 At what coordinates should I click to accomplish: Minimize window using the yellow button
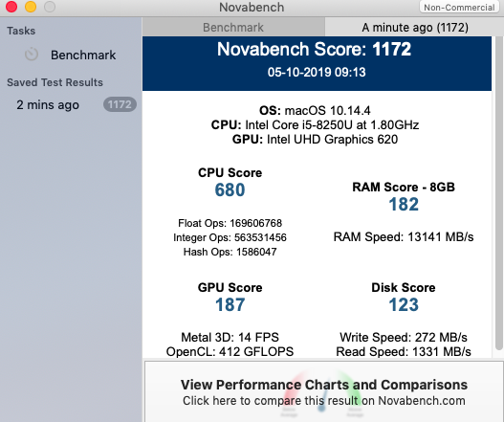[31, 7]
